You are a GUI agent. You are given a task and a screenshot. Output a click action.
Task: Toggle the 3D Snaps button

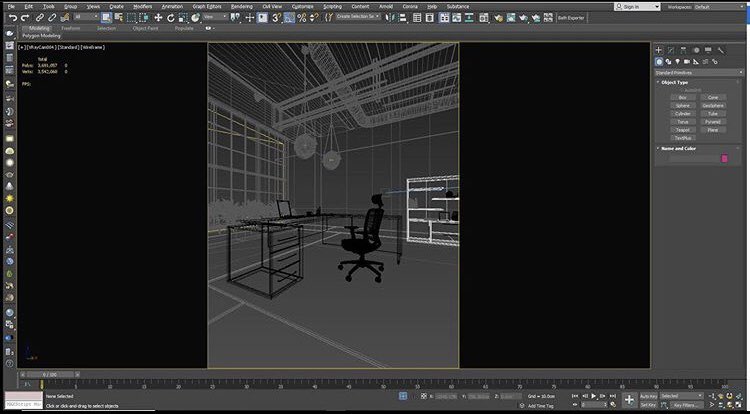[x=276, y=18]
